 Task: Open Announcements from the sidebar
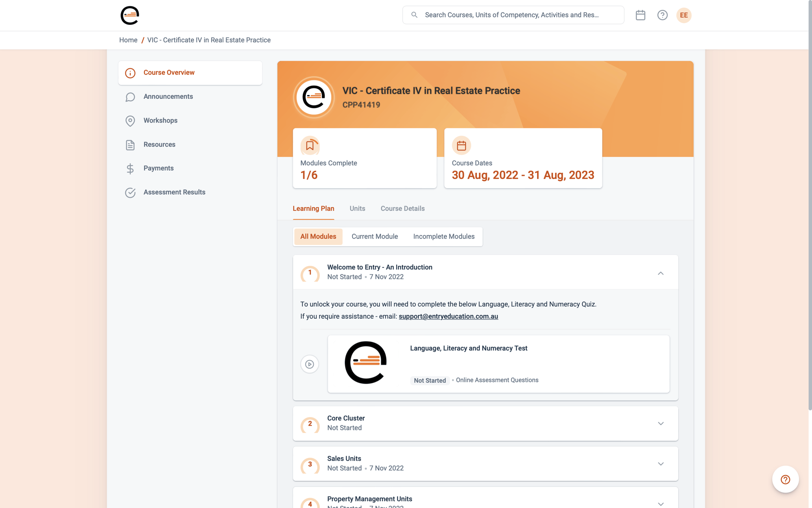pos(168,96)
